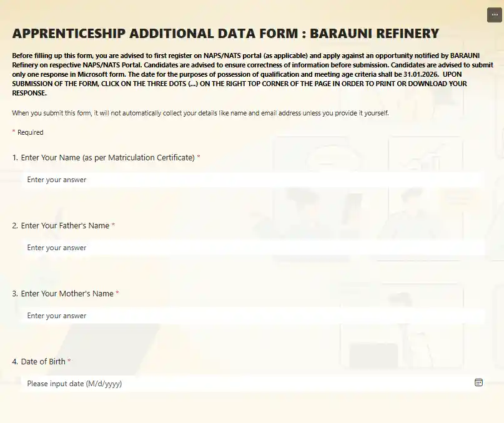Click the asterisk after Father's Name
Image resolution: width=504 pixels, height=423 pixels.
tap(114, 226)
